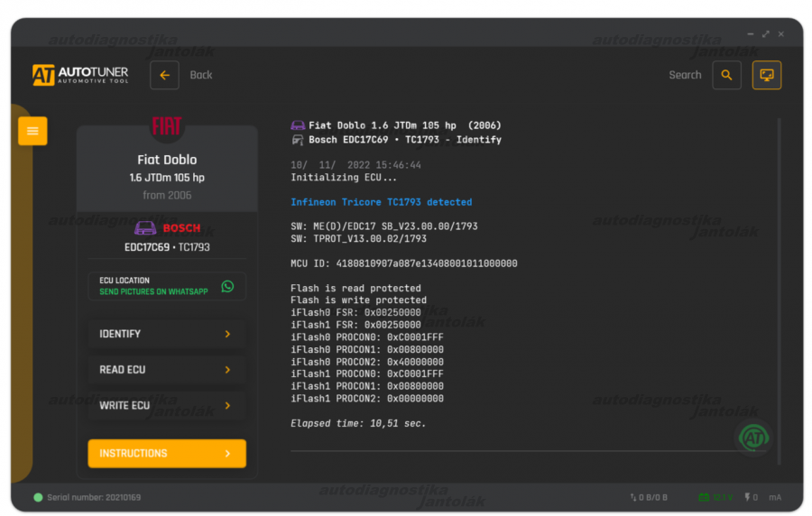Click the Bosch ECU icon
Screen dimensions: 812x516
coord(145,227)
